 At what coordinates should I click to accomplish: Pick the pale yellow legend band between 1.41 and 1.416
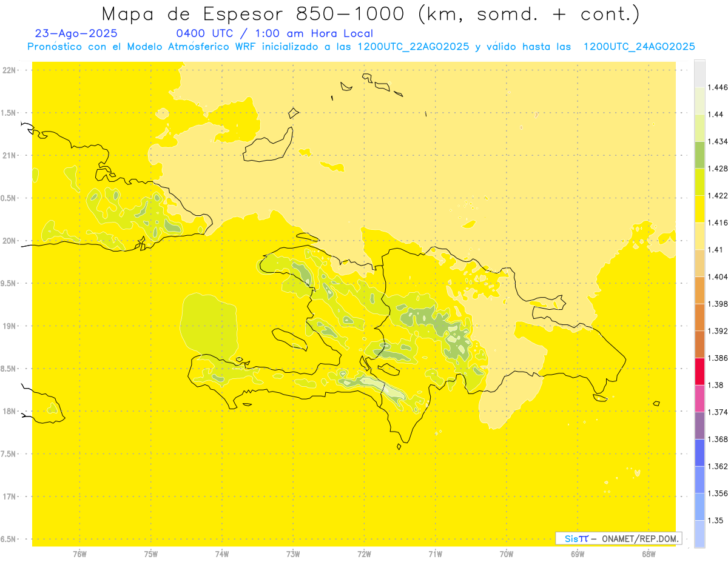[699, 236]
